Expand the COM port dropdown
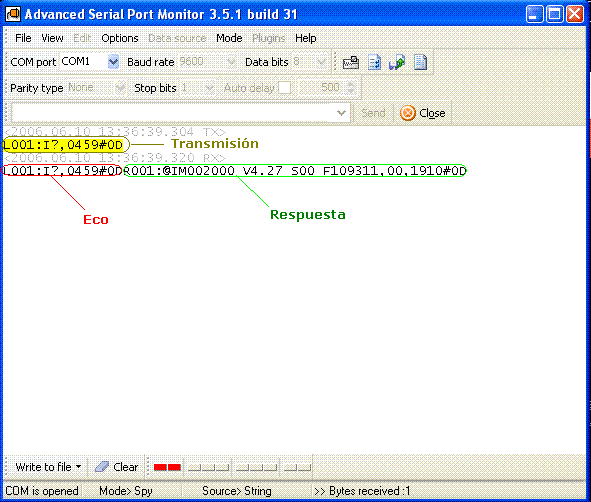The image size is (591, 502). pyautogui.click(x=113, y=61)
